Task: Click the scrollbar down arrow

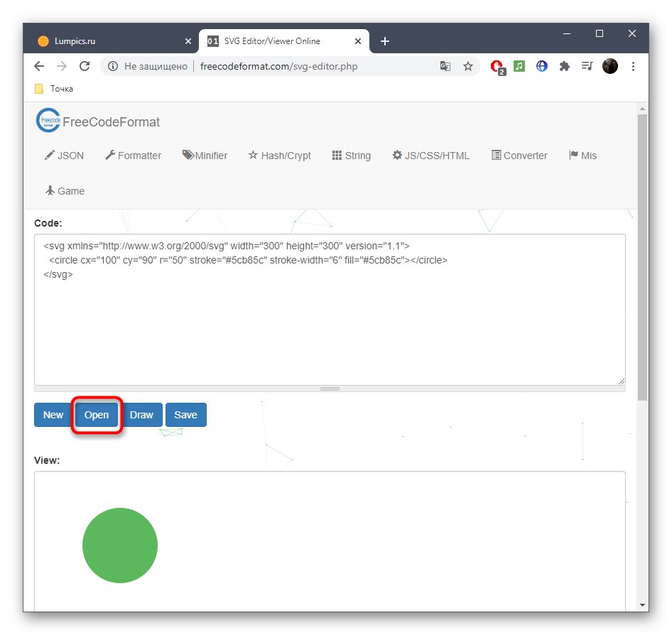Action: tap(642, 605)
